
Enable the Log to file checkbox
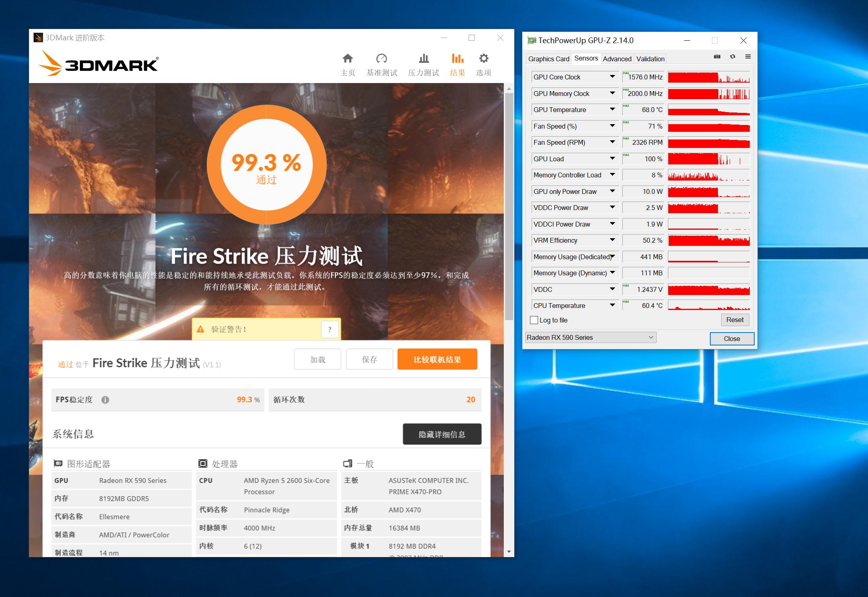pyautogui.click(x=533, y=320)
